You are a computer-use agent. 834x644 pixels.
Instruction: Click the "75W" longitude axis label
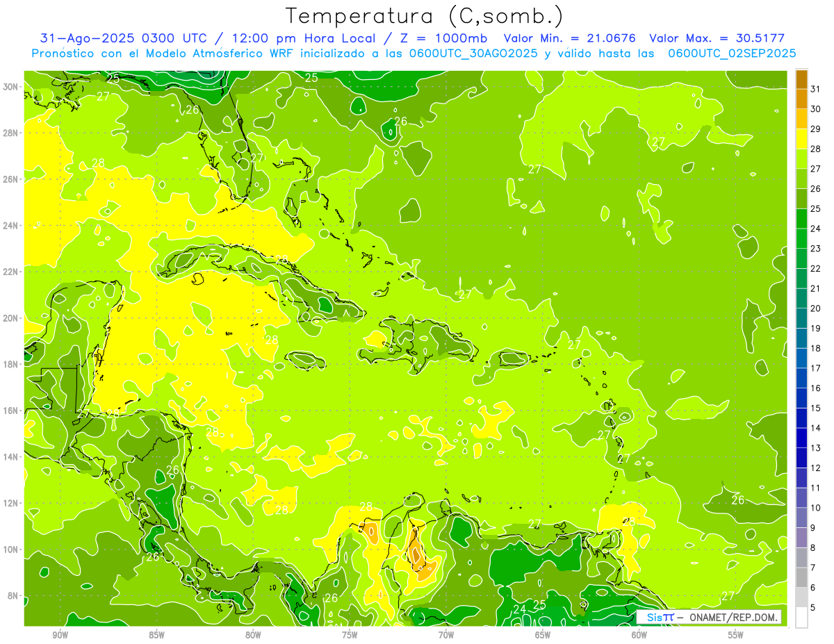350,635
